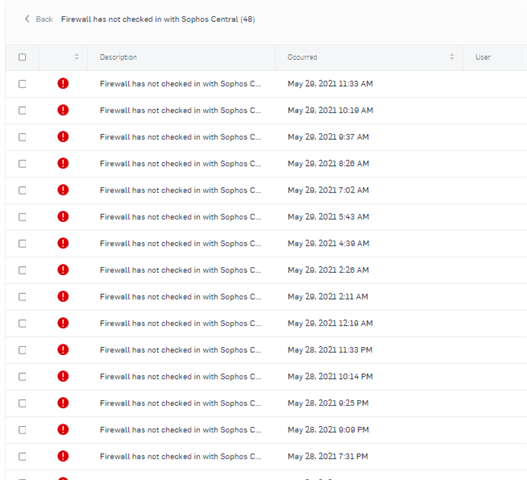Select checkbox for 2:11 AM alert
Screen dimensions: 527x480
pyautogui.click(x=22, y=297)
